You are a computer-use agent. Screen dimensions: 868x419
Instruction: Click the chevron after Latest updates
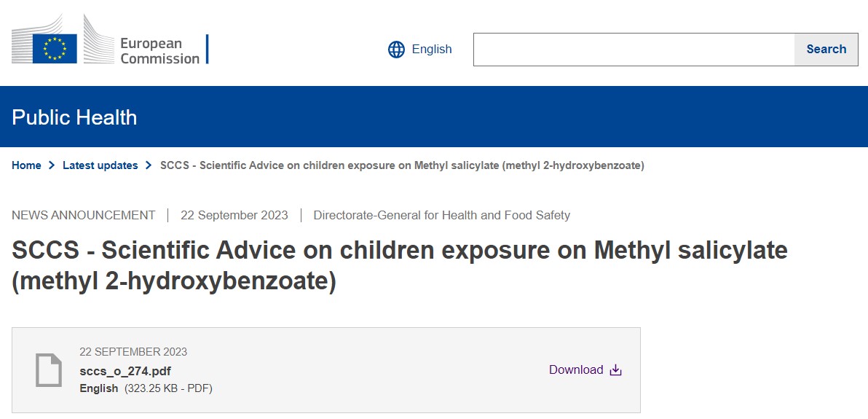pos(149,165)
